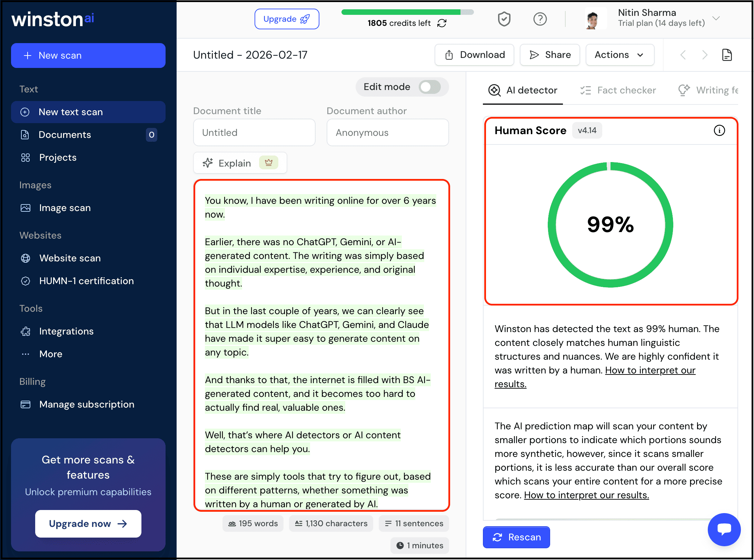Viewport: 754px width, 560px height.
Task: Go to the next document arrow
Action: click(705, 55)
